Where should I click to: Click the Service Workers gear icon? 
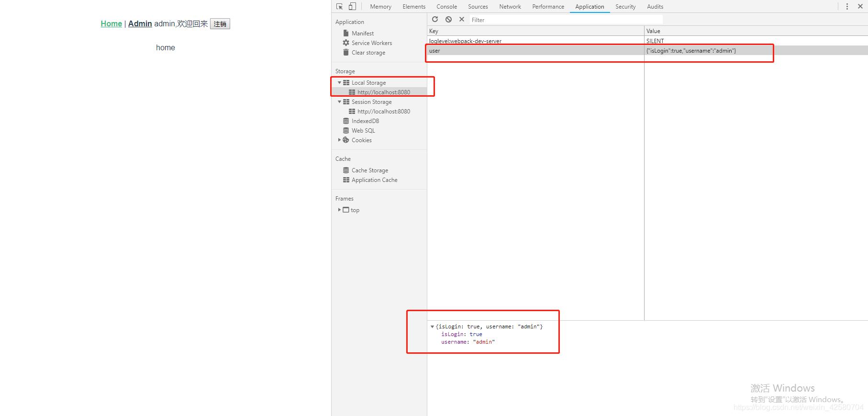346,43
